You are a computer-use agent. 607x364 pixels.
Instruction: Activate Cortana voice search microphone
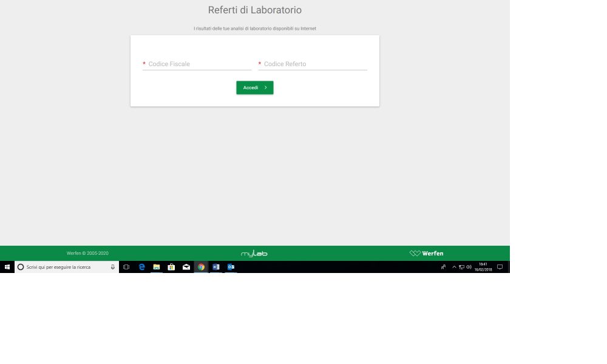pos(112,267)
